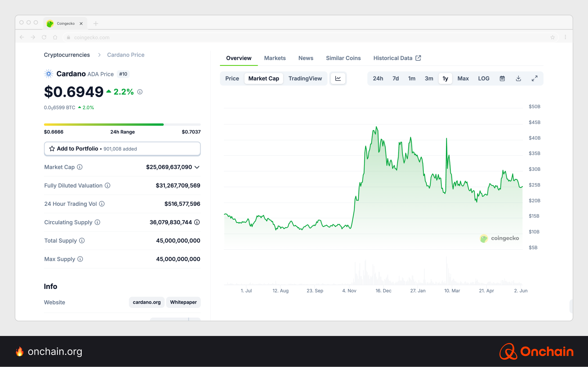Select 1y chart range
The width and height of the screenshot is (588, 367).
(x=445, y=78)
